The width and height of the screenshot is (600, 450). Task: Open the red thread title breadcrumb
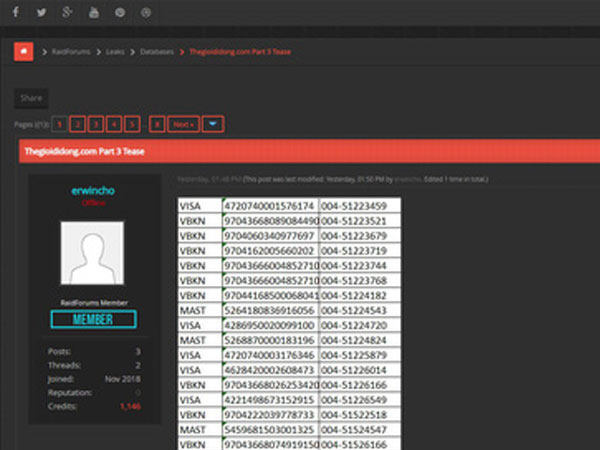(x=240, y=52)
